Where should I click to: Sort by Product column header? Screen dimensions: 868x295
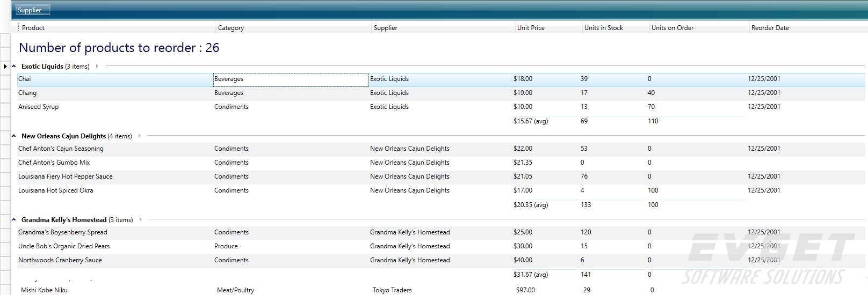(117, 28)
